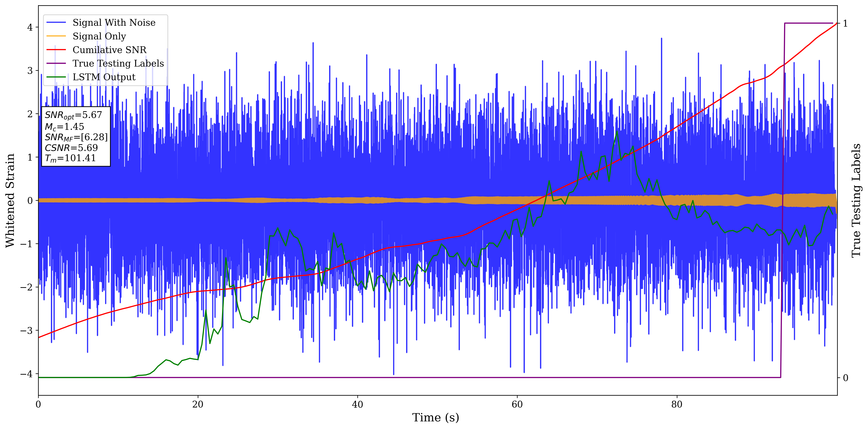
Task: Click the green LSTM Output legend line
Action: [56, 77]
